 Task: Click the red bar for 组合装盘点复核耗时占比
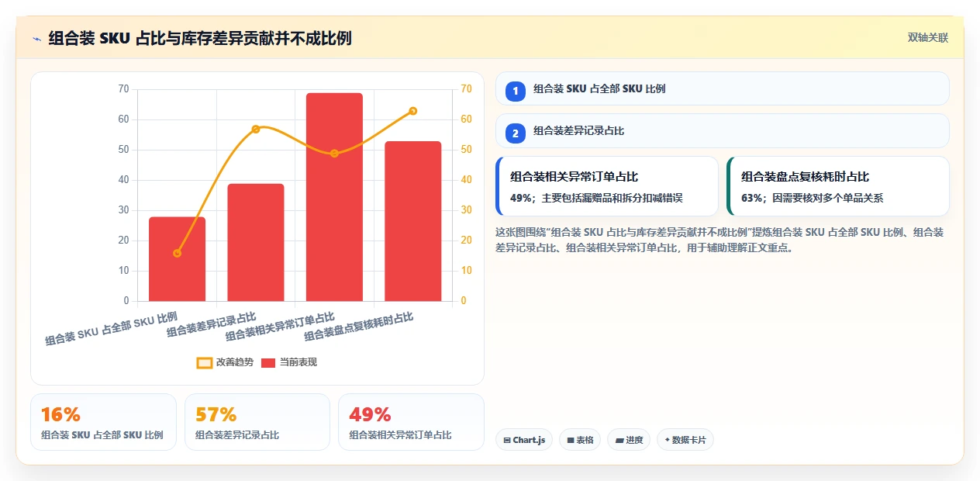click(413, 221)
